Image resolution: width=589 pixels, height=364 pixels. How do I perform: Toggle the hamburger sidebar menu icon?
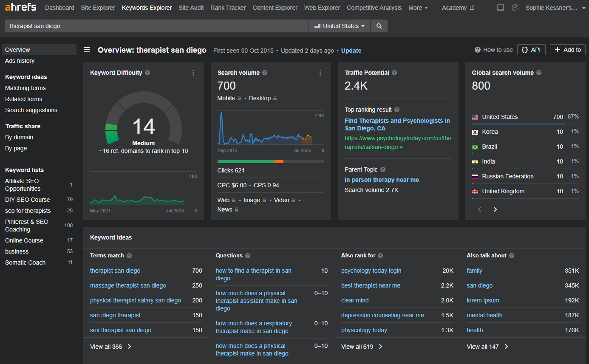87,50
